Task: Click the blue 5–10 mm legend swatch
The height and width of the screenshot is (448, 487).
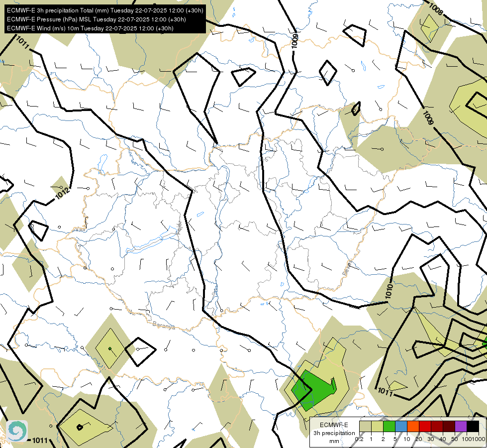Action: click(401, 426)
